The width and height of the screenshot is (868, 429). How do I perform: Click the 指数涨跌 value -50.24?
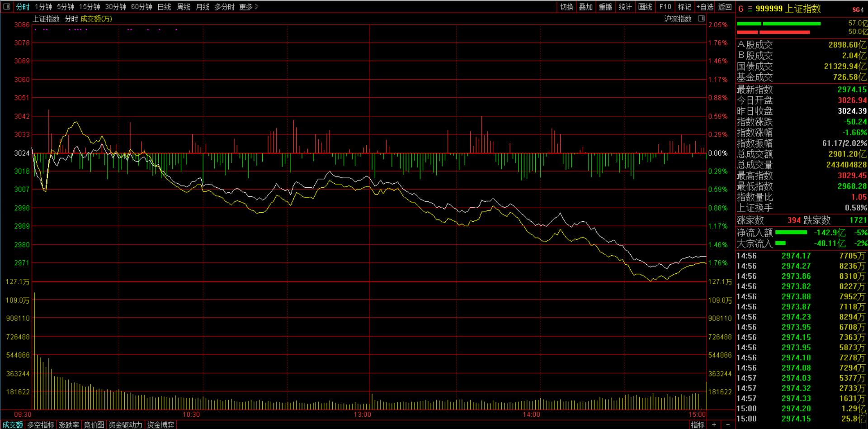[855, 122]
